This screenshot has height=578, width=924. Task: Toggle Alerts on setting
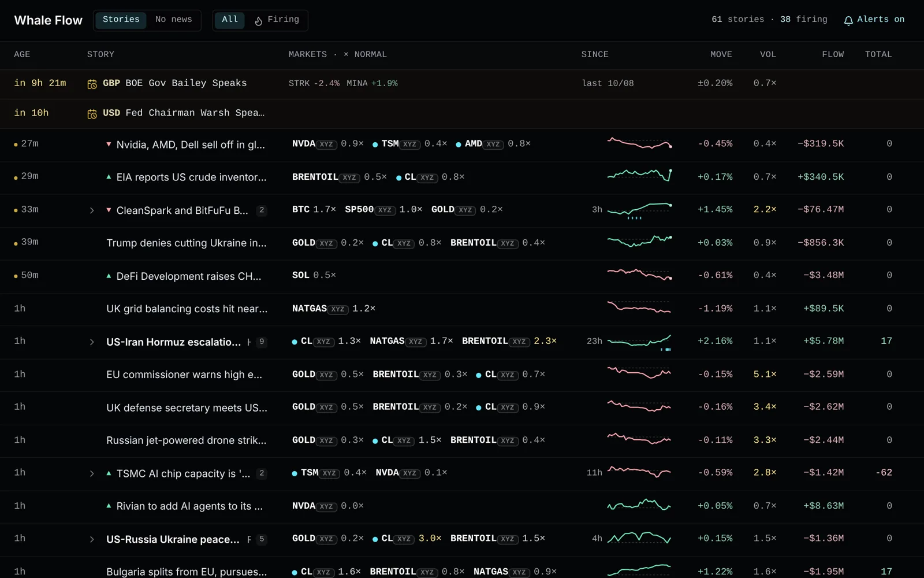[x=874, y=20]
